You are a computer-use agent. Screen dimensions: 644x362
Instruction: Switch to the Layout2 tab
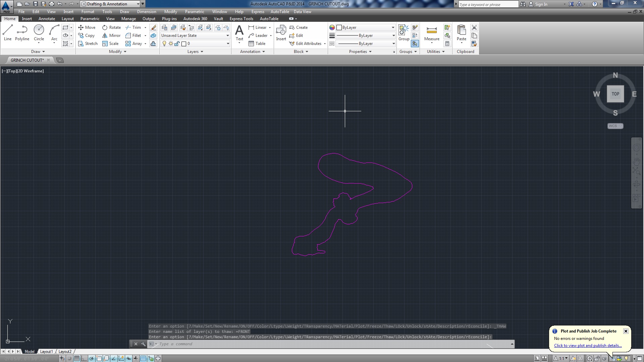[65, 352]
